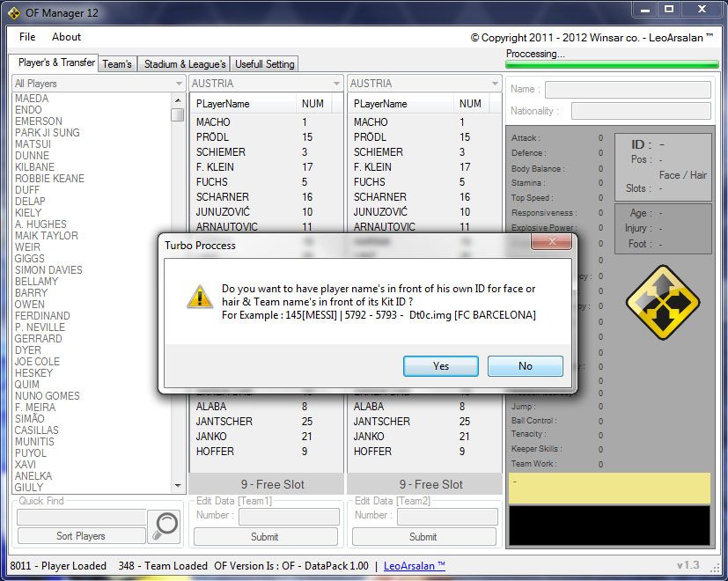728x581 pixels.
Task: Close the Turbo Proccess dialog
Action: point(551,242)
